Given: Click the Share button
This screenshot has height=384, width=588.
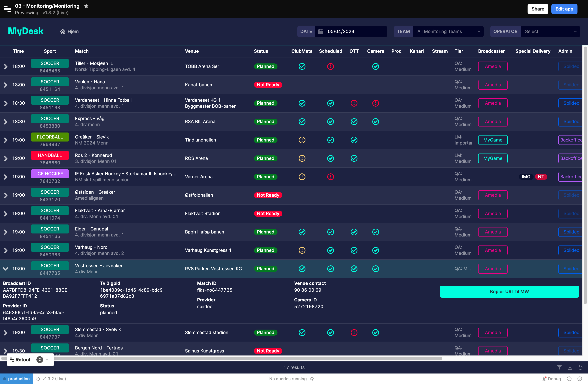Looking at the screenshot, I should pos(538,9).
